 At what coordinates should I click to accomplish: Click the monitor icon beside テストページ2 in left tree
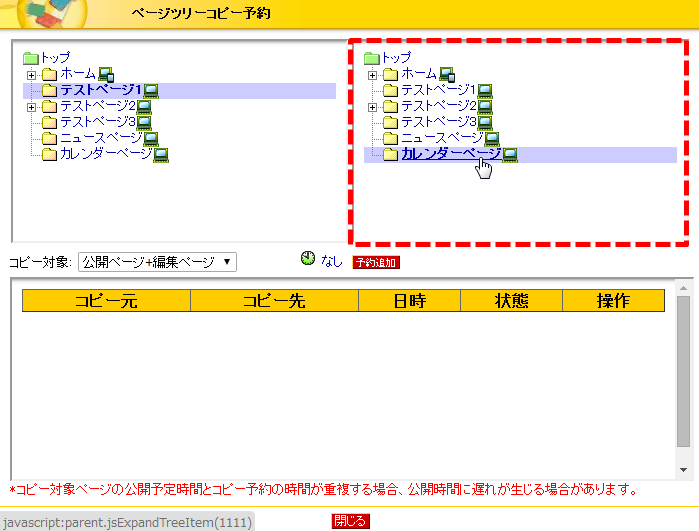click(x=144, y=107)
